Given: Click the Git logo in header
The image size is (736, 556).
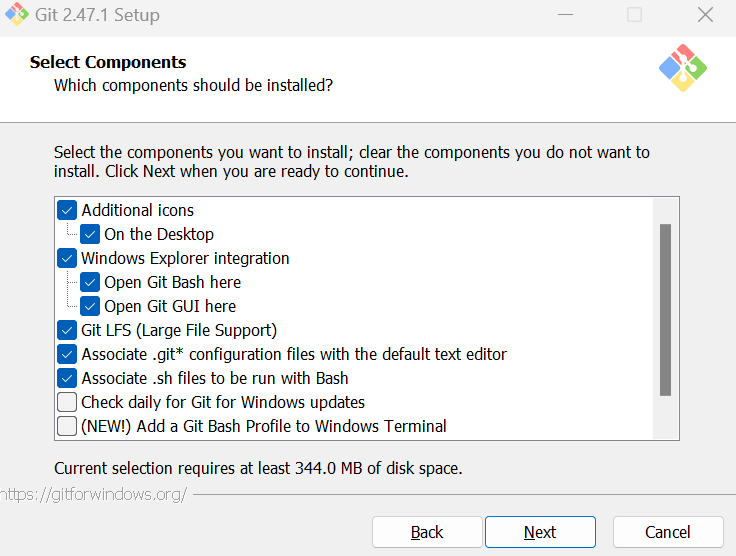Looking at the screenshot, I should (x=683, y=68).
